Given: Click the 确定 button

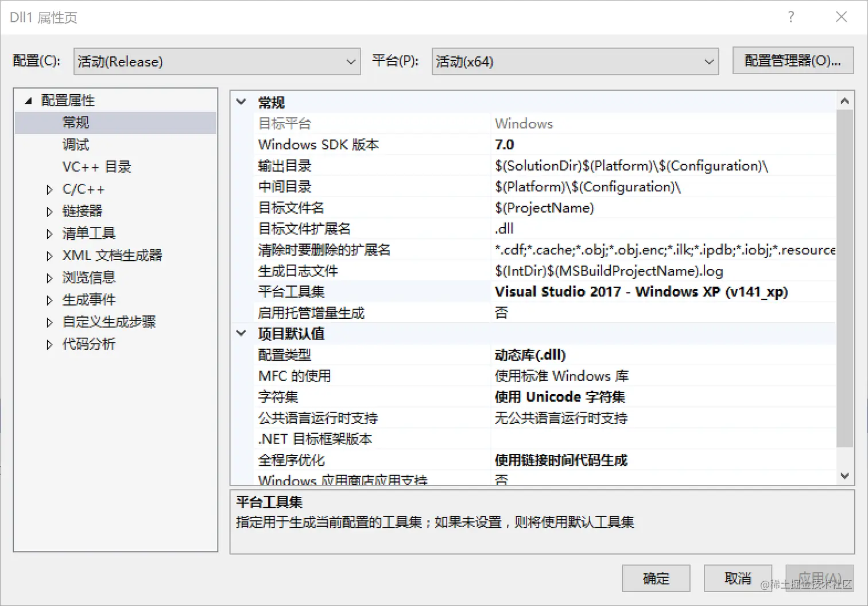Looking at the screenshot, I should pos(656,578).
